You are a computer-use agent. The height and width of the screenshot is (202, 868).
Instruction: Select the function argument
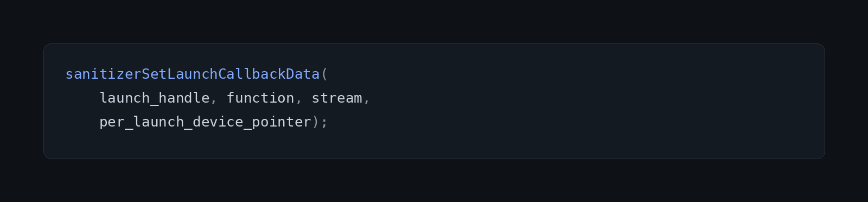tap(260, 98)
